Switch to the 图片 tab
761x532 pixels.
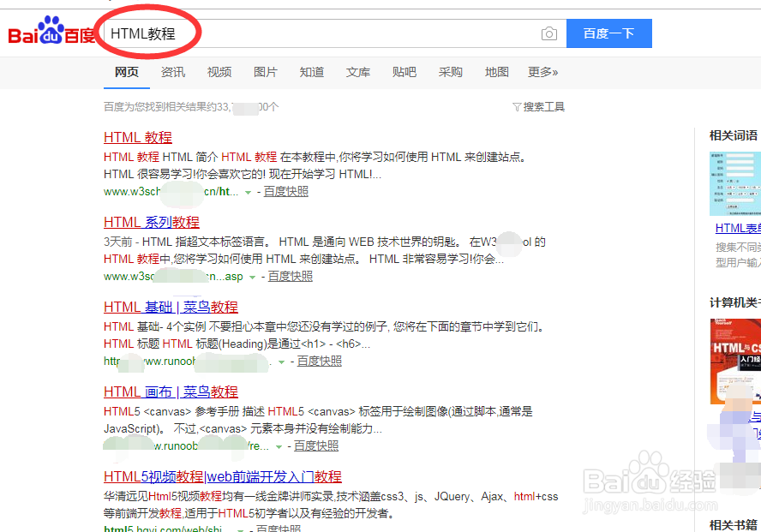coord(265,72)
